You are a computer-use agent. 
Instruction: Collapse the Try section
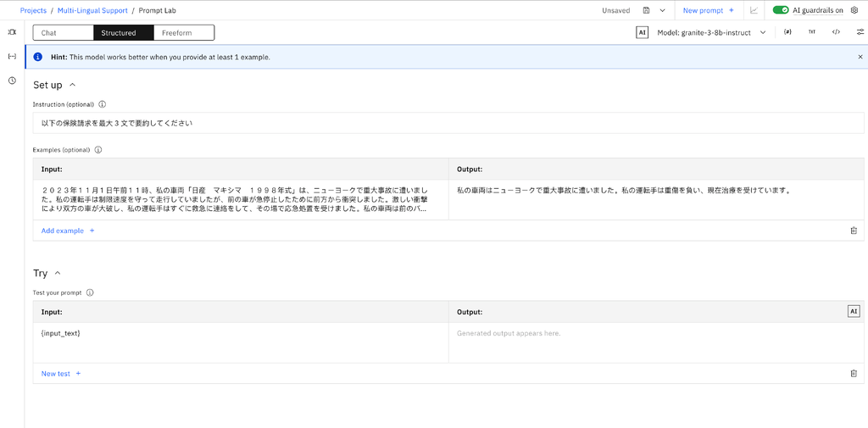(x=58, y=273)
